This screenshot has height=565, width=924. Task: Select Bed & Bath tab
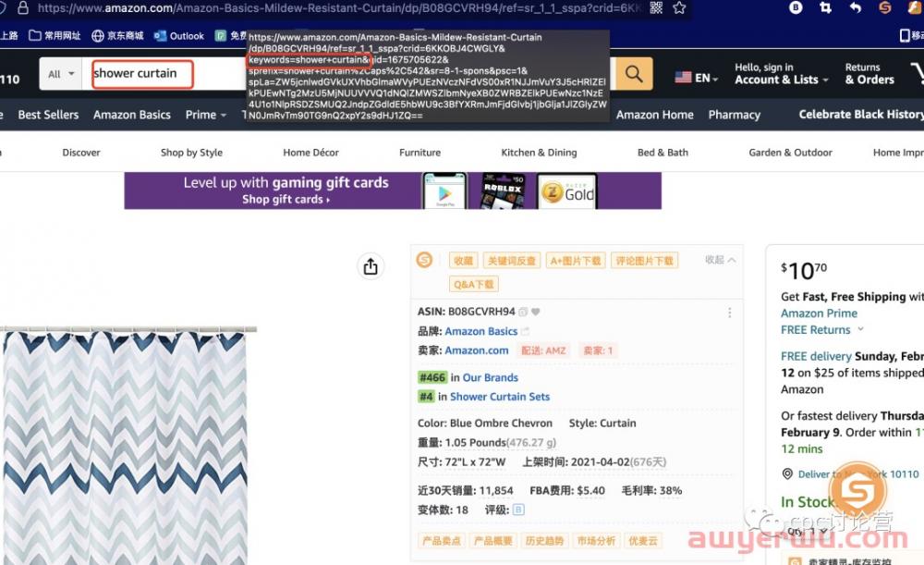pos(663,153)
